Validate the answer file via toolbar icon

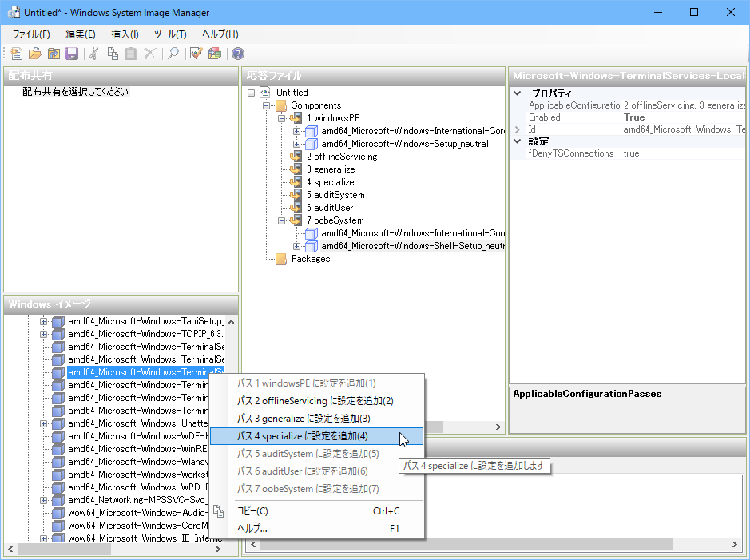[x=196, y=54]
